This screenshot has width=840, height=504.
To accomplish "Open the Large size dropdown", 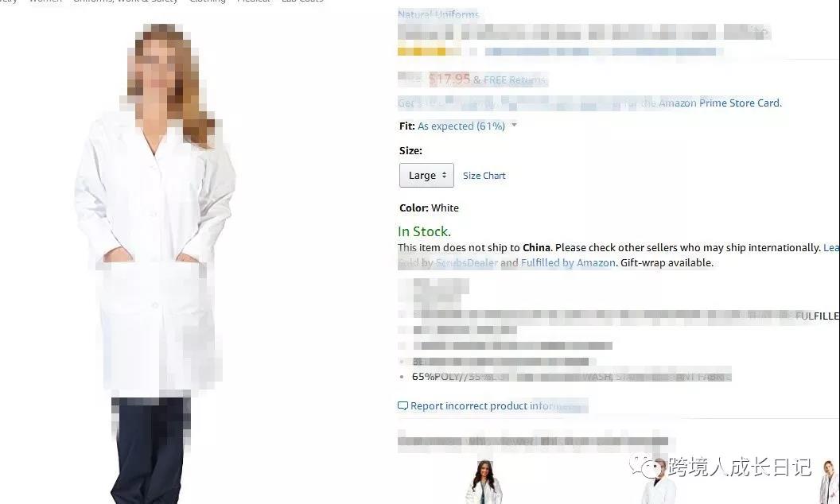I will coord(426,175).
